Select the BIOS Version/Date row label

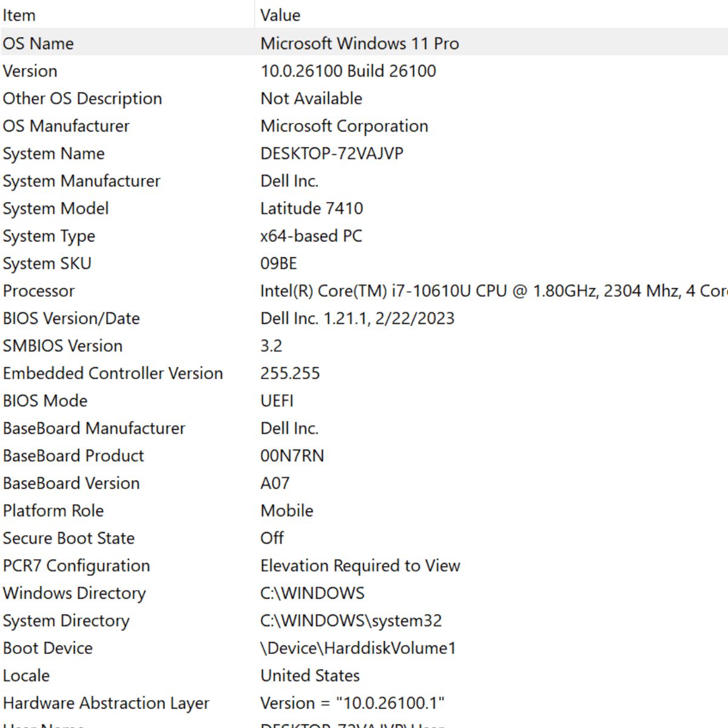click(x=71, y=318)
